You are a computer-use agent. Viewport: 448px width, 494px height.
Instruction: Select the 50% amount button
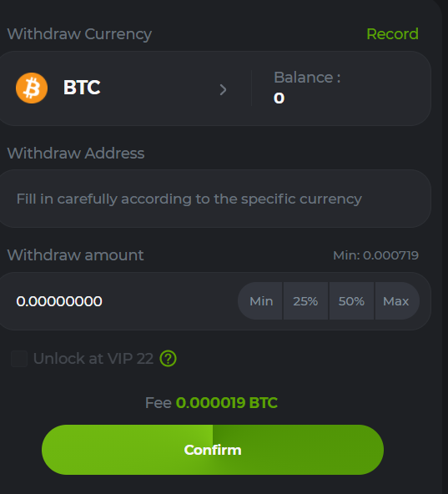click(351, 301)
